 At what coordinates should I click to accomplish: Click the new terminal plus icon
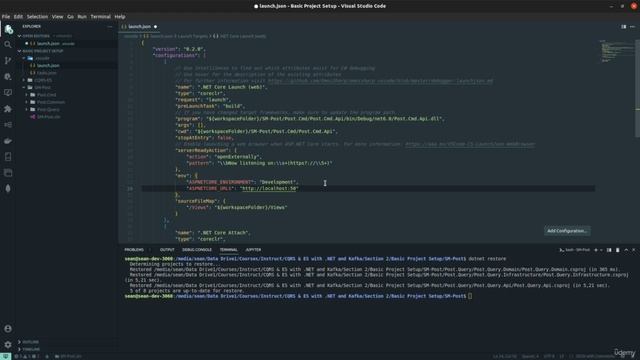(596, 250)
